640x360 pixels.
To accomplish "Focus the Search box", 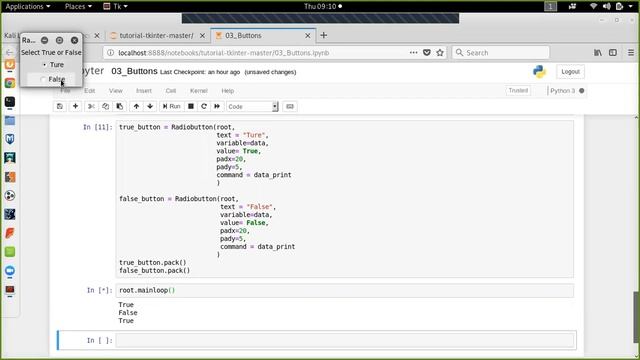I will pos(500,53).
